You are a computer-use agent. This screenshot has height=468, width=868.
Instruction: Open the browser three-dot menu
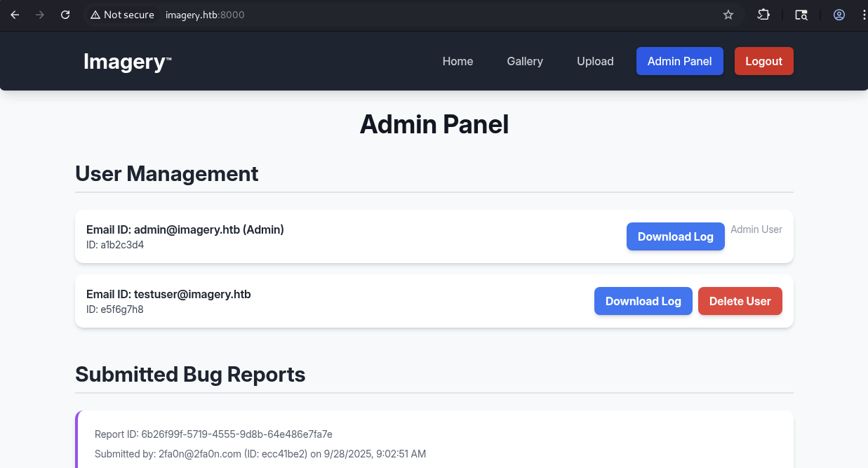click(x=862, y=15)
